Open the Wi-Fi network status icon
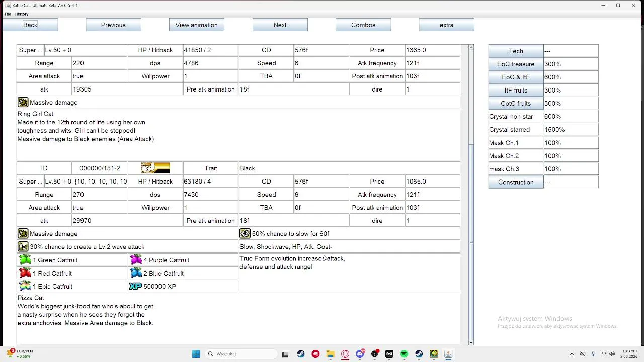 (x=604, y=354)
